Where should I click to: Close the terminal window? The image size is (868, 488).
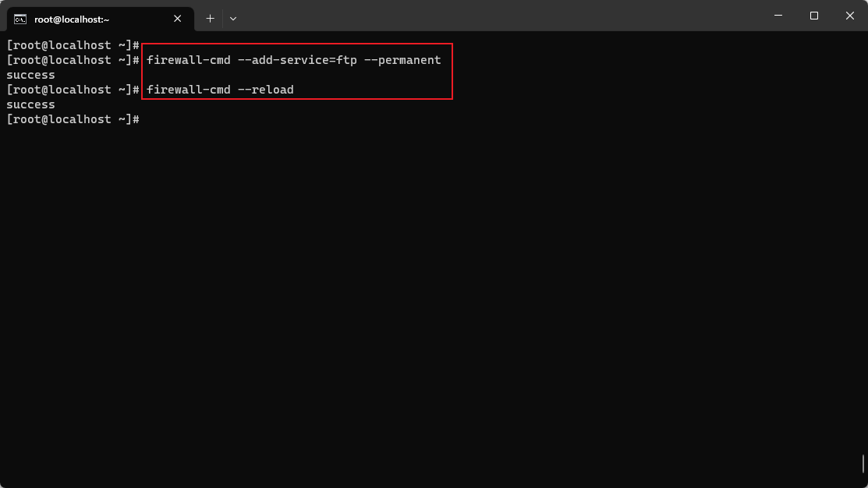(849, 16)
